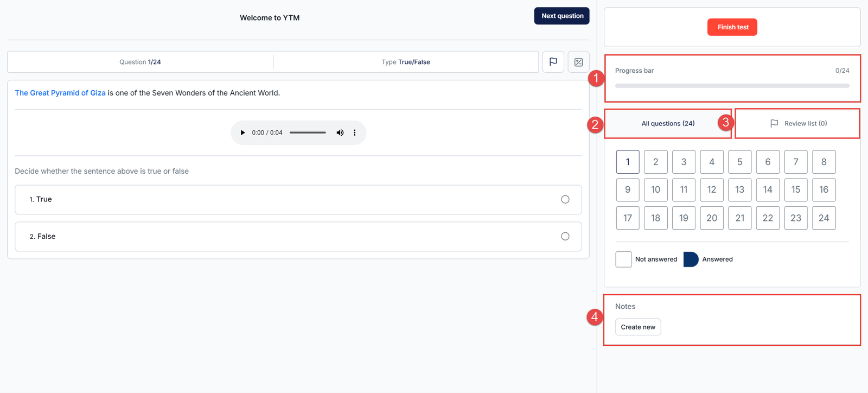Select the True answer radio button
868x393 pixels.
(565, 199)
